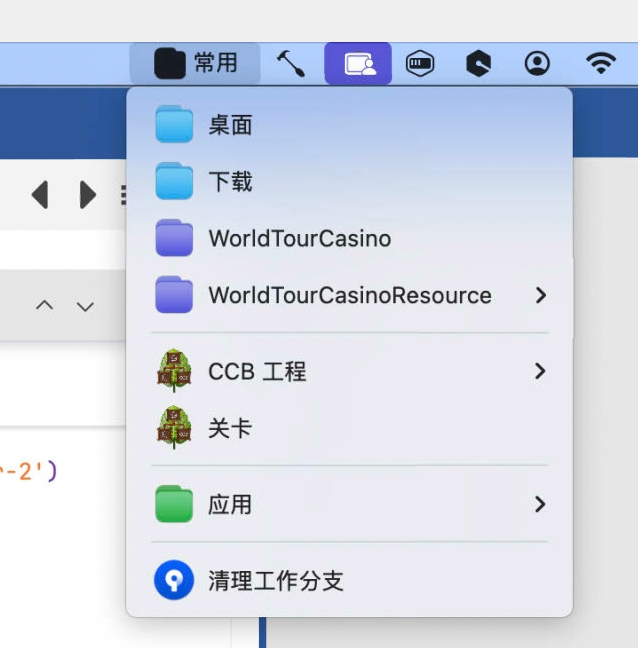638x648 pixels.
Task: Click the hammer icon in menu bar
Action: 291,64
